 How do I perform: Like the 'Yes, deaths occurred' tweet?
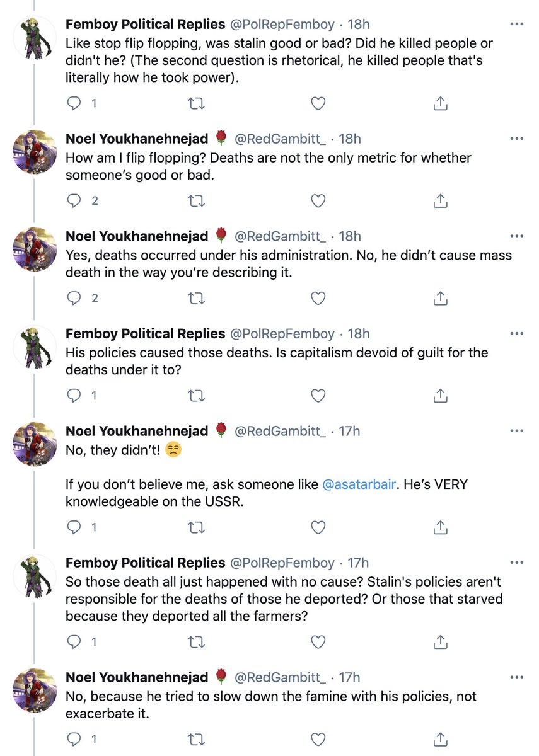(x=318, y=298)
